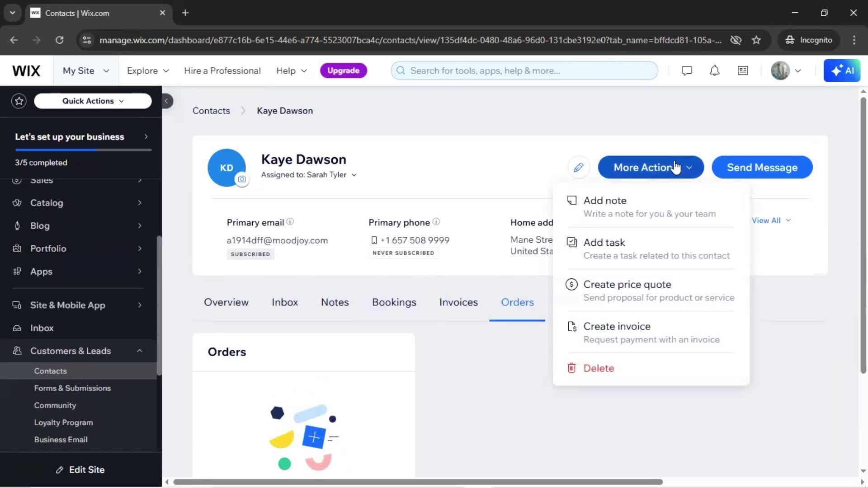Click the Blog sidebar icon

click(17, 225)
